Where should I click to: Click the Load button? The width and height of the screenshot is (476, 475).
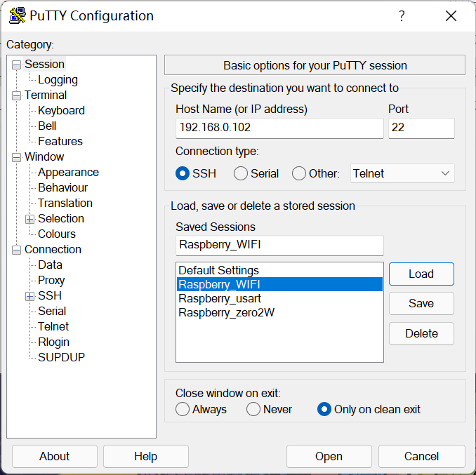click(x=421, y=274)
